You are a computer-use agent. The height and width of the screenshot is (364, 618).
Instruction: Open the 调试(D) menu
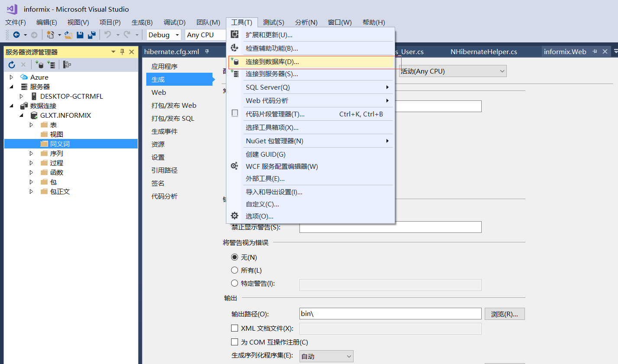(x=174, y=22)
